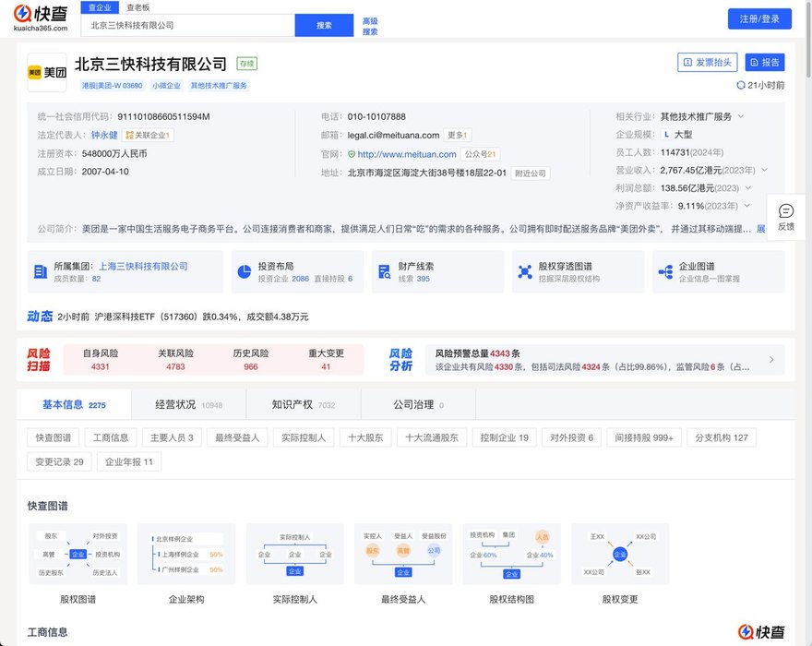Click the 企业图谱 tree icon
The width and height of the screenshot is (812, 646).
pyautogui.click(x=665, y=271)
